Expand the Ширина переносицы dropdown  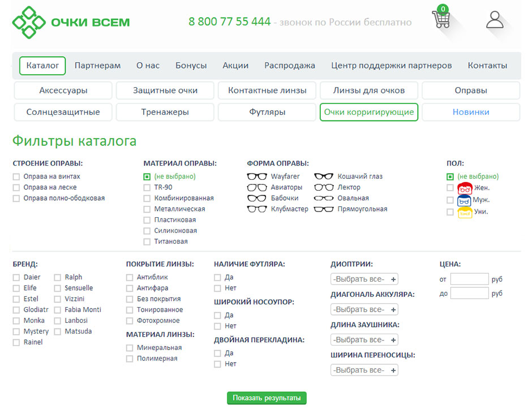pos(364,370)
